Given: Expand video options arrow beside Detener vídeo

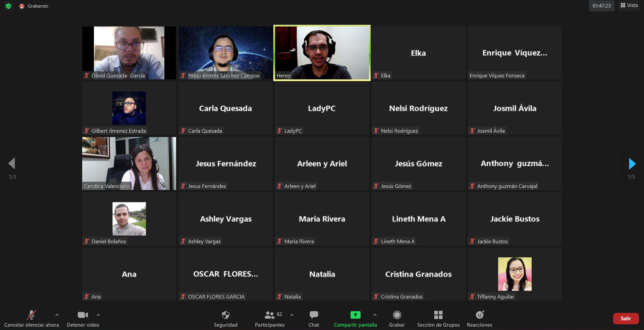Looking at the screenshot, I should click(98, 315).
